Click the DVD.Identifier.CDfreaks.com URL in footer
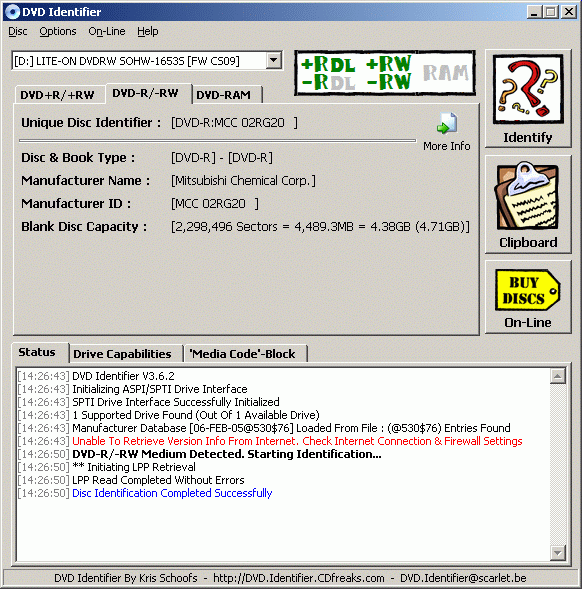The width and height of the screenshot is (582, 589). coord(299,578)
